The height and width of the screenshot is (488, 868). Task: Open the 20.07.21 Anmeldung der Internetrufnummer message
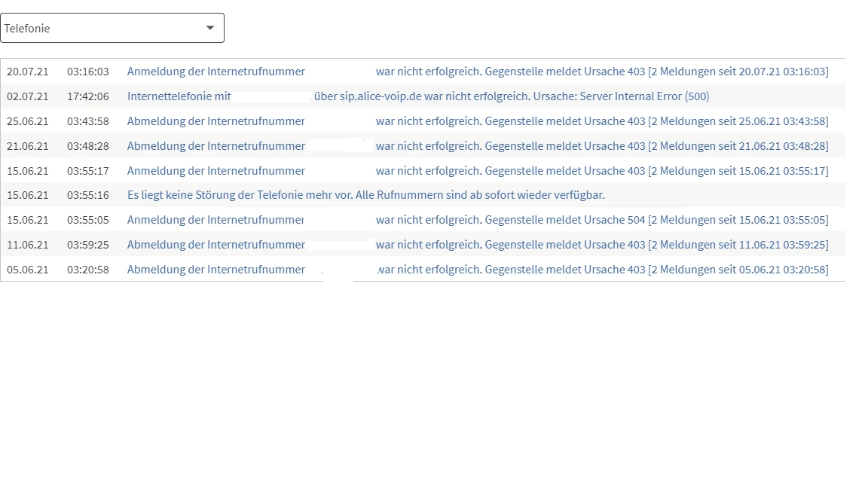pyautogui.click(x=478, y=72)
